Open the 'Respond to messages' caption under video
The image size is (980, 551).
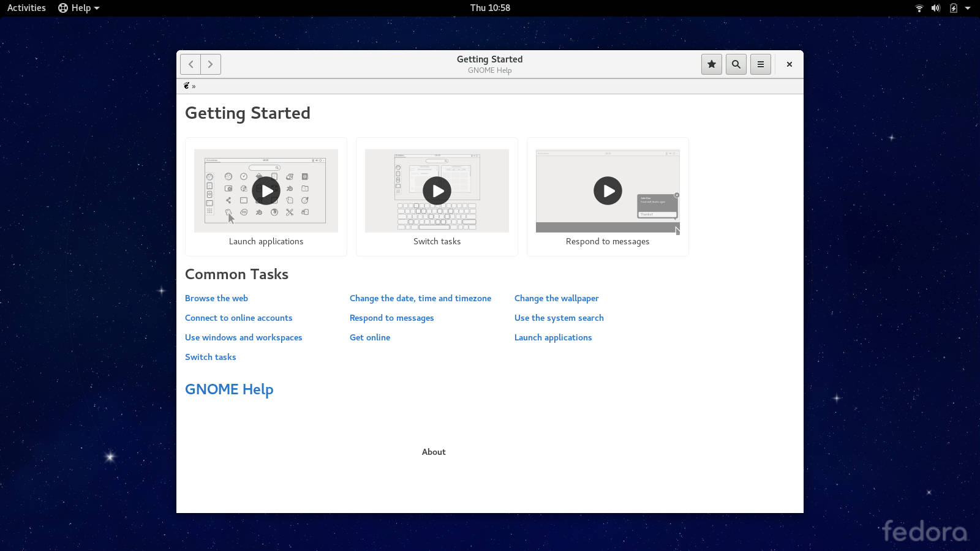608,241
